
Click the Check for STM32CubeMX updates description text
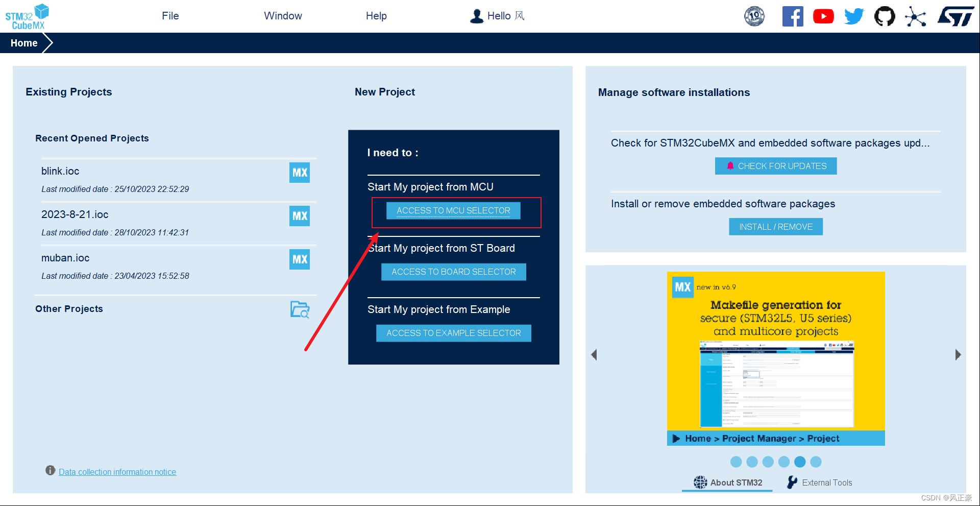770,143
